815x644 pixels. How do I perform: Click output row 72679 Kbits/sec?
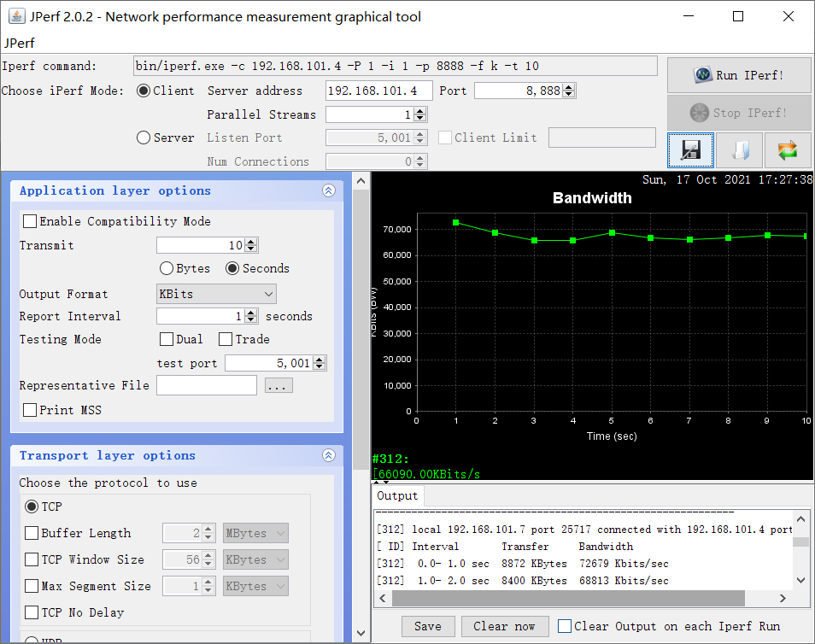pos(522,564)
